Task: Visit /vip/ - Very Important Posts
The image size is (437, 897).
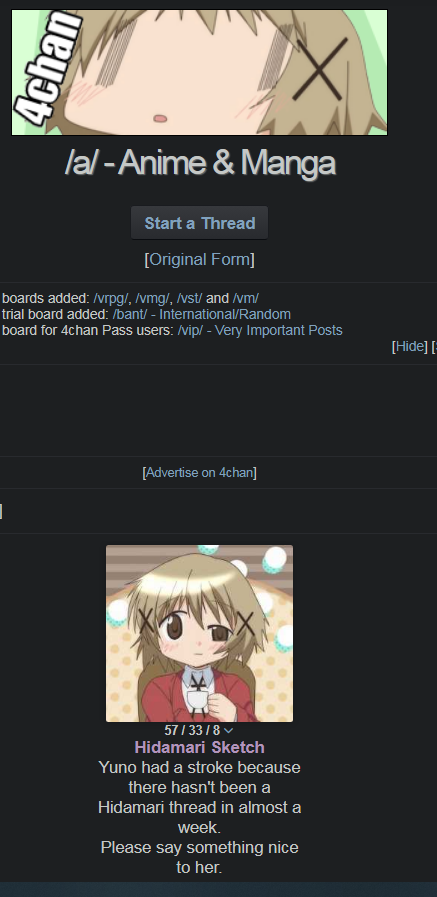Action: (x=260, y=330)
